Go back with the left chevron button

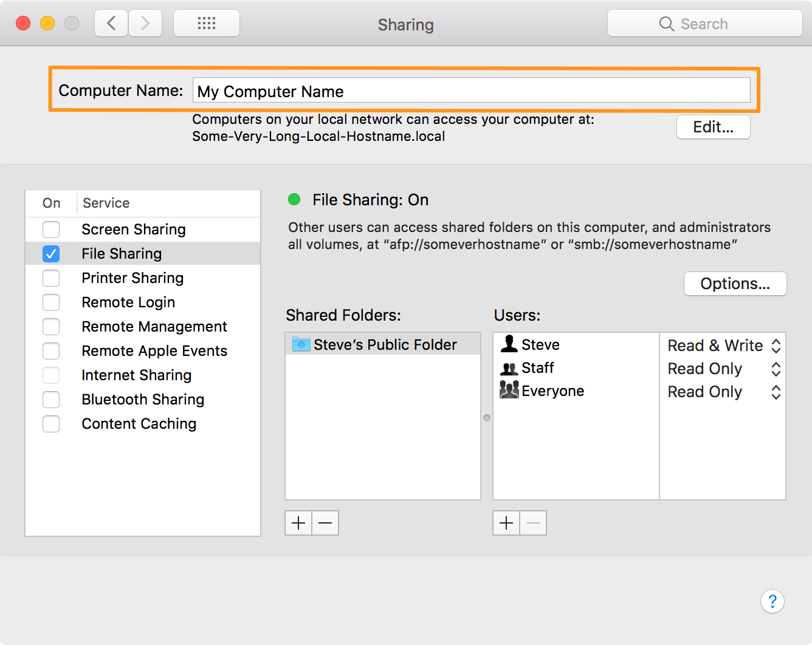[x=111, y=24]
